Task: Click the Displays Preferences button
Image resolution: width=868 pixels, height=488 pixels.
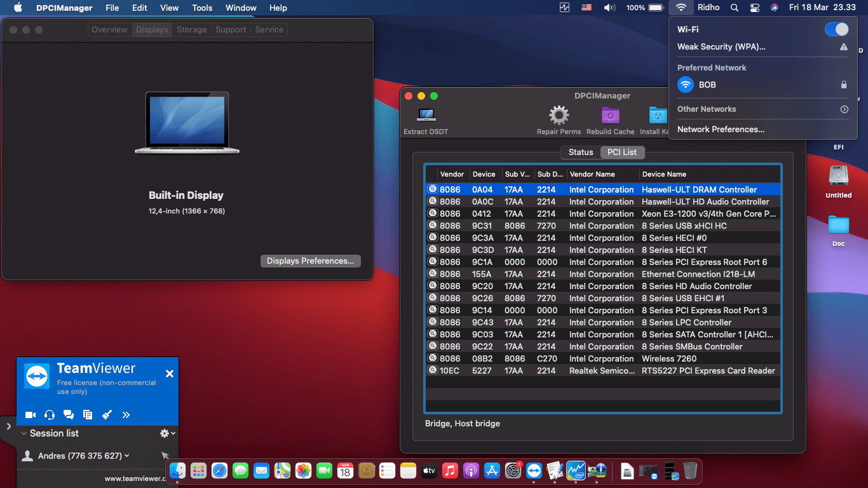Action: [x=310, y=261]
